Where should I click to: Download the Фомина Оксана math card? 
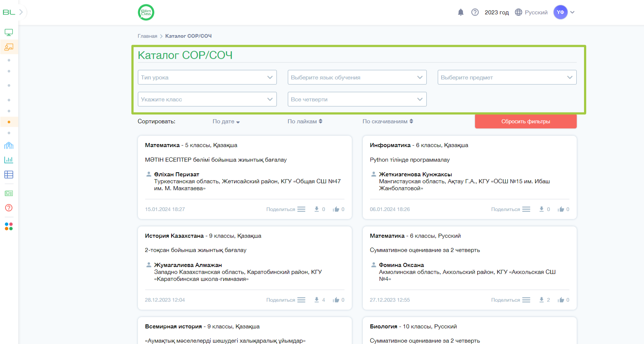[x=542, y=300]
